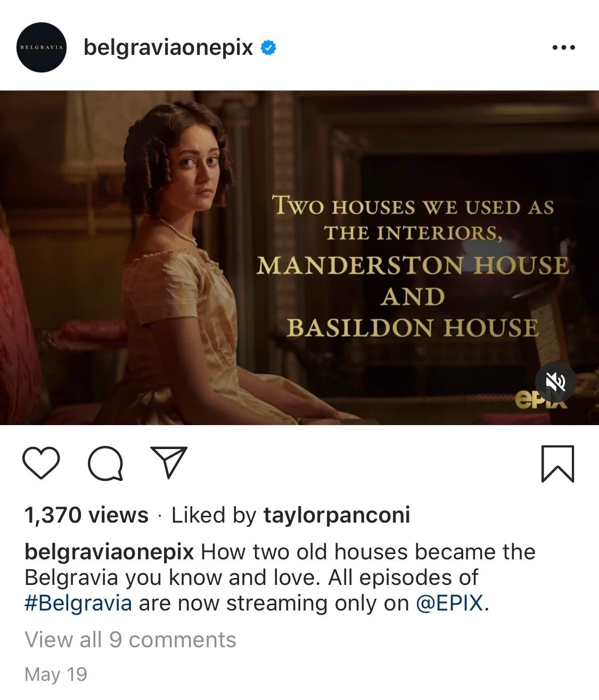
Task: Open belgraviaonepix profile from the header
Action: point(168,48)
